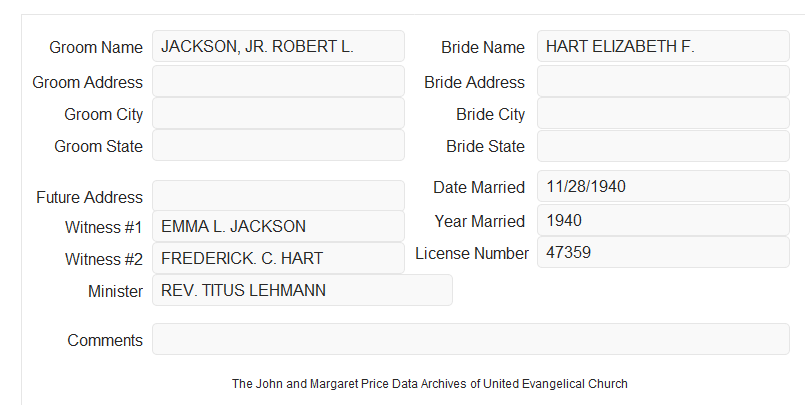This screenshot has width=805, height=405.
Task: Click the Date Married field showing 11/28/1940
Action: (663, 186)
